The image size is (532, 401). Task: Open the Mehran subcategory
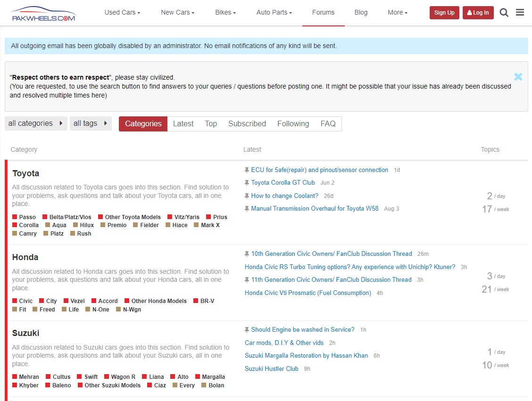(x=29, y=377)
